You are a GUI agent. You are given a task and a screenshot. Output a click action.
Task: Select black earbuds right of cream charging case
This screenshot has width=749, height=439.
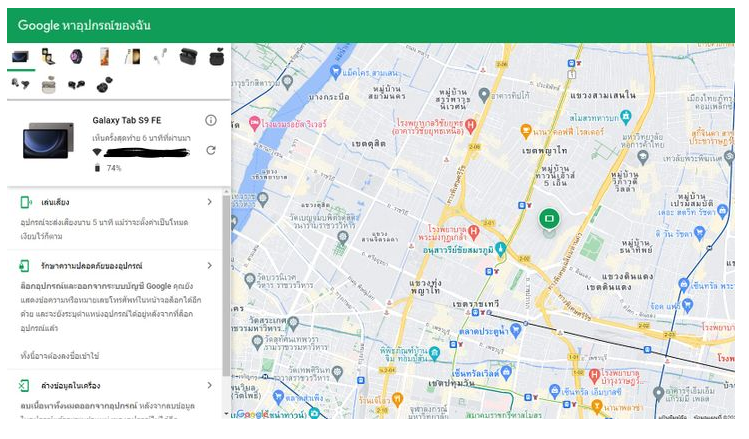tap(76, 85)
